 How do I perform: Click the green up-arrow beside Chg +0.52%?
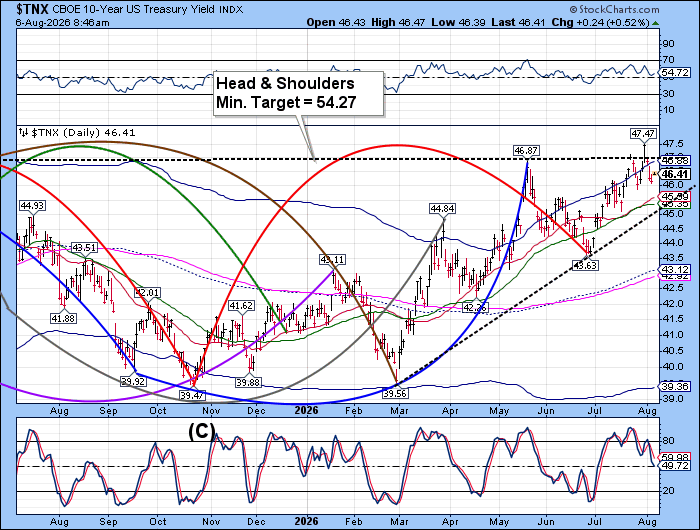[x=655, y=23]
